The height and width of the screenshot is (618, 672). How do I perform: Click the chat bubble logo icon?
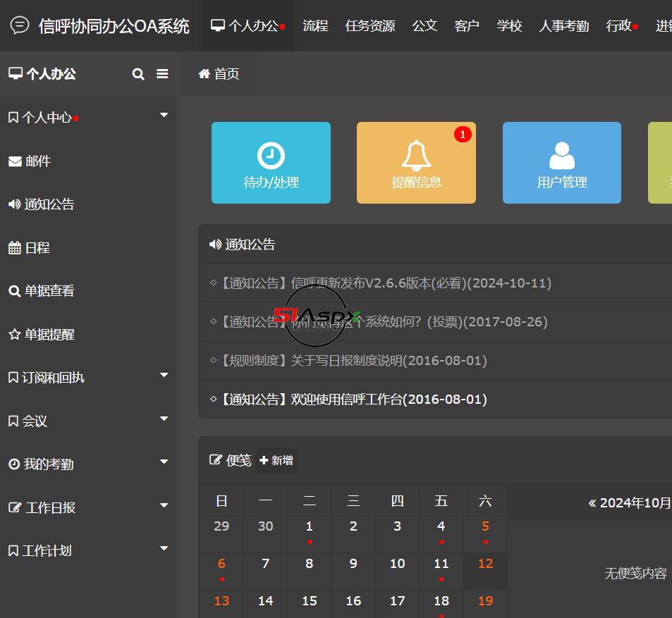pyautogui.click(x=19, y=25)
